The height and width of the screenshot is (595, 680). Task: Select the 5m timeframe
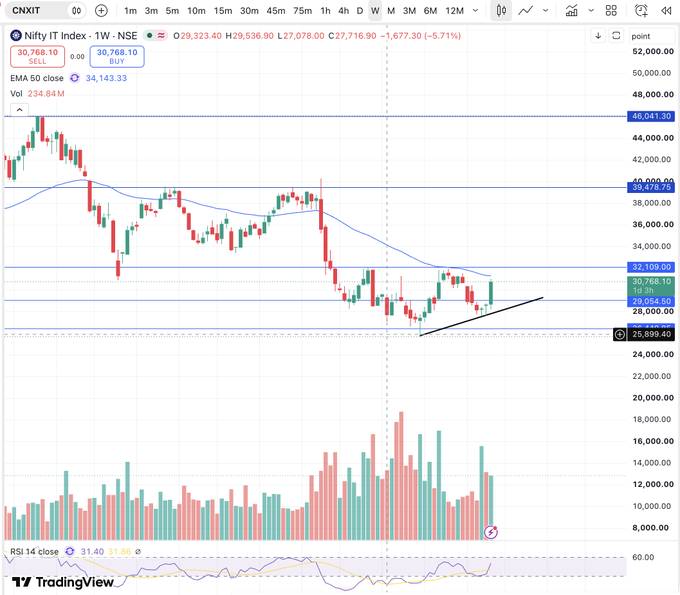pyautogui.click(x=172, y=10)
